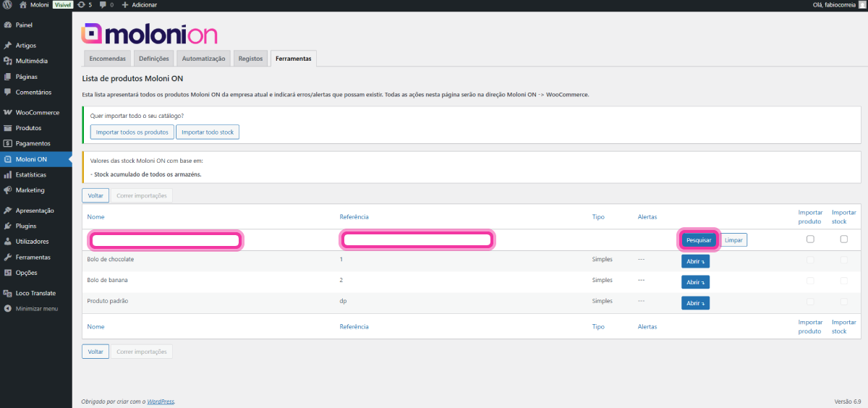The image size is (868, 408).
Task: Go to Multimédia in the sidebar
Action: coord(31,61)
